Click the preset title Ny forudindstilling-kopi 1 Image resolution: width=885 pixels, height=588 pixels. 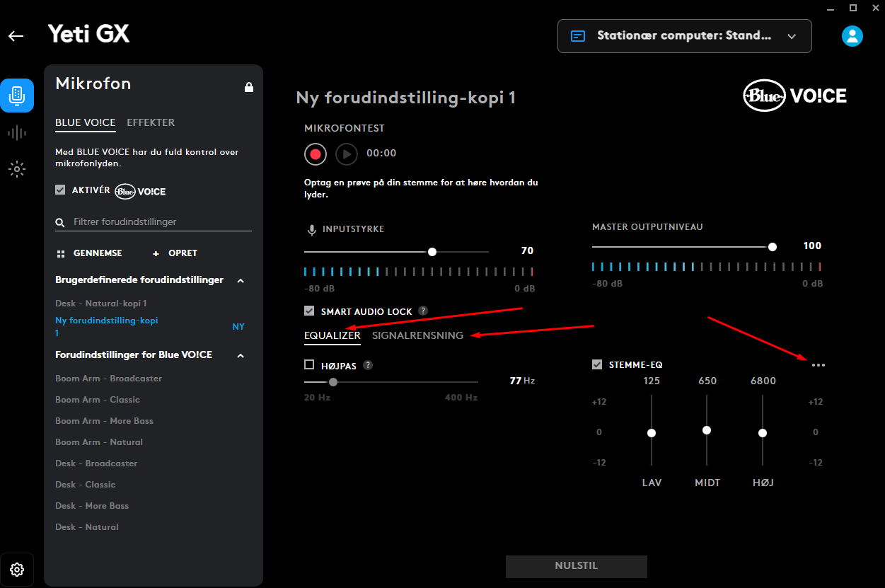pos(406,98)
